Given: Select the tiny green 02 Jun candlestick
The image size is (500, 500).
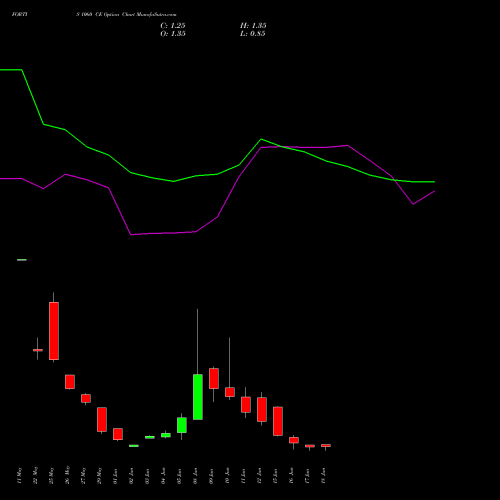Looking at the screenshot, I should click(134, 446).
